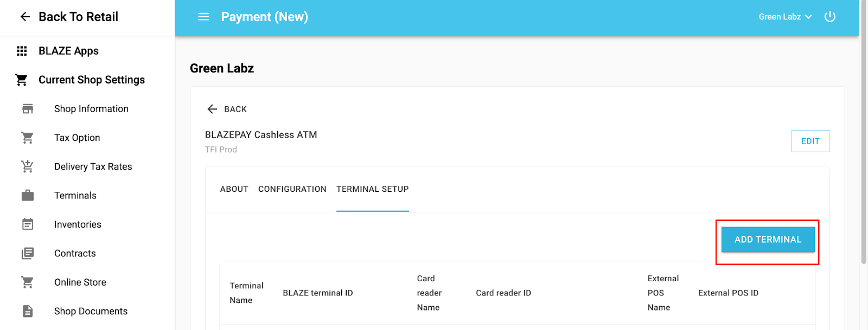Open Tax Option settings
This screenshot has height=330, width=868.
77,138
